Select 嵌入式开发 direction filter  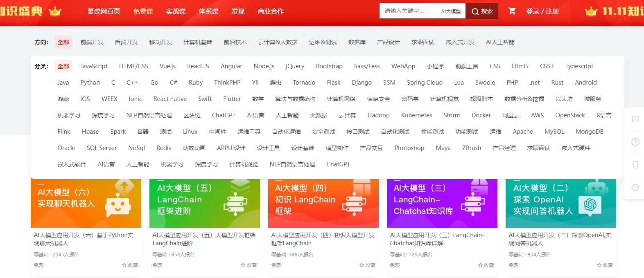click(x=460, y=42)
